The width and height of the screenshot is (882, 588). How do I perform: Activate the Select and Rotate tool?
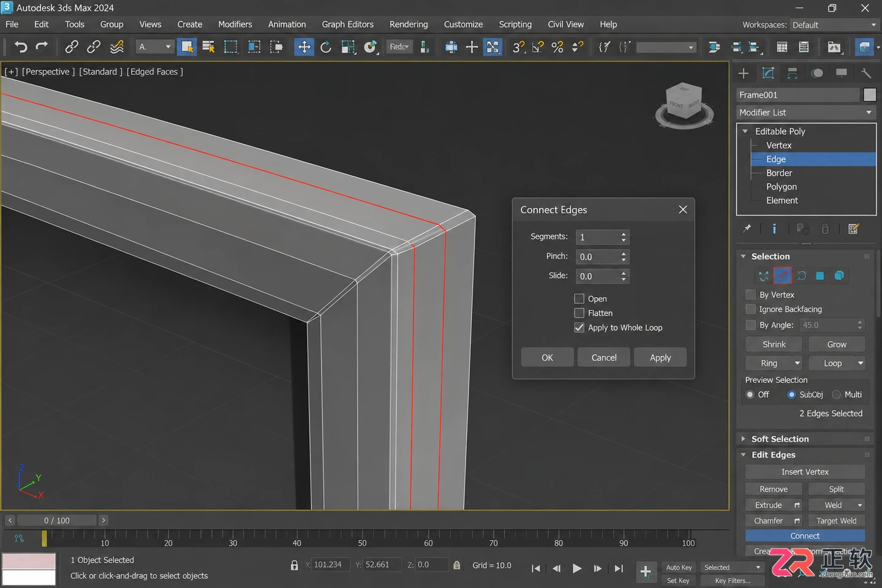click(326, 47)
